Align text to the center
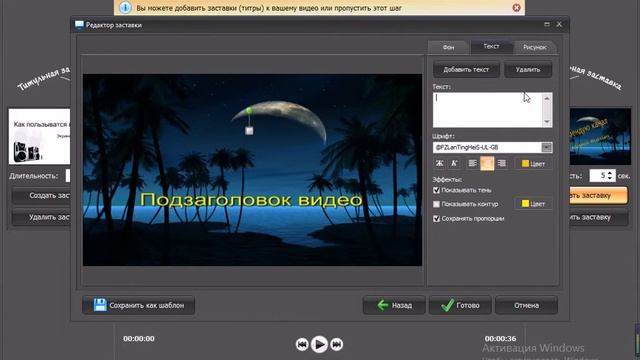The image size is (640, 360). [x=487, y=164]
